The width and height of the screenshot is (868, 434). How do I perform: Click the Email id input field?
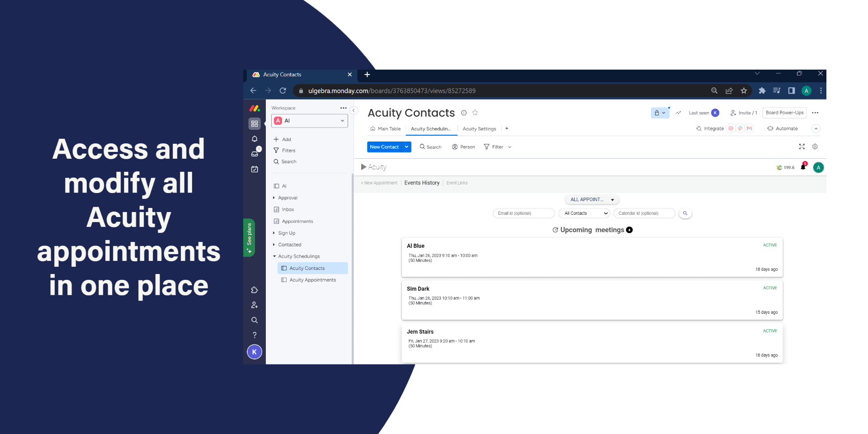(524, 213)
